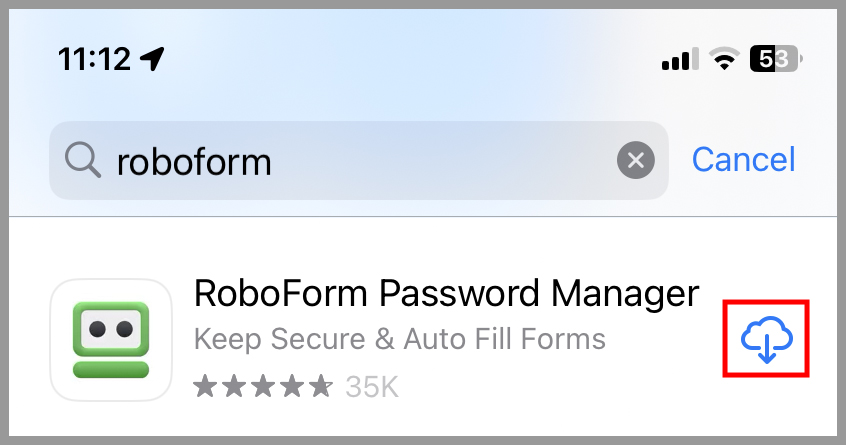Image resolution: width=846 pixels, height=445 pixels.
Task: Tap the cellular signal bars icon
Action: [x=680, y=59]
